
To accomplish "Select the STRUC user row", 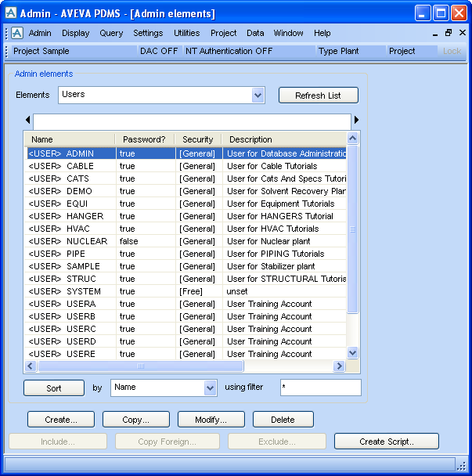I will coord(186,279).
